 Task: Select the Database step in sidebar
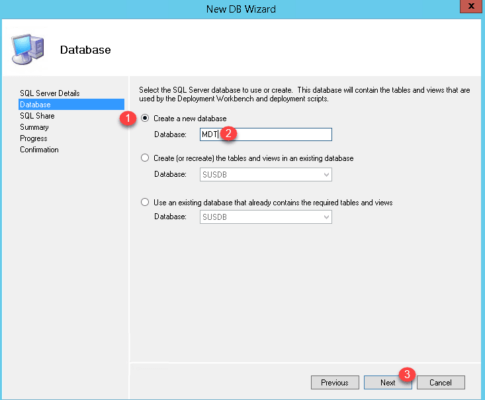pos(71,105)
